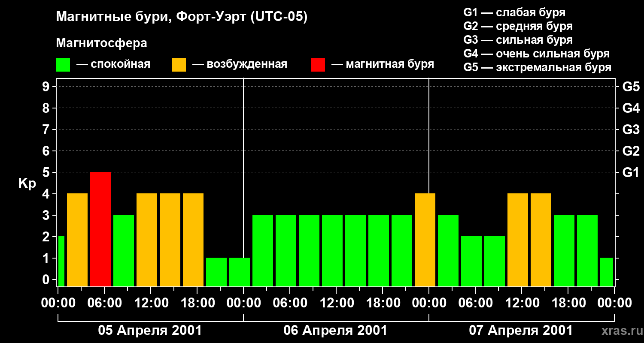Click the orange bar above 12:00 on 07 April
This screenshot has height=343, width=644.
[518, 240]
